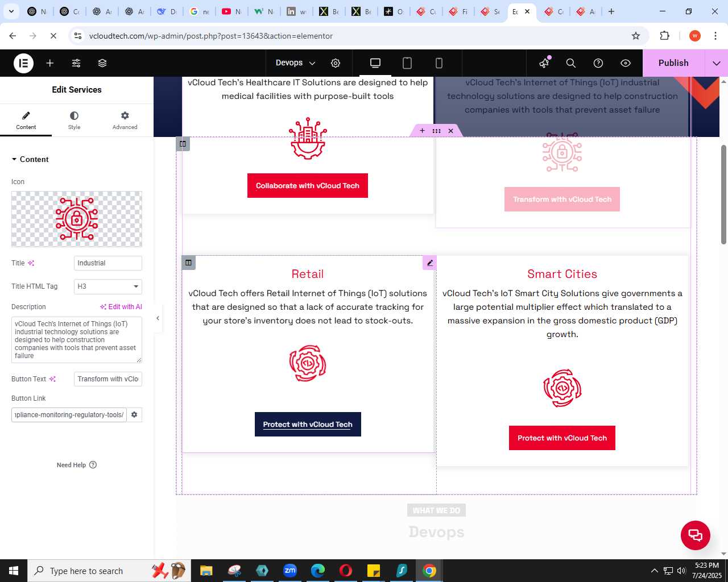The height and width of the screenshot is (582, 728).
Task: Stop loading the page in Chrome
Action: 53,36
